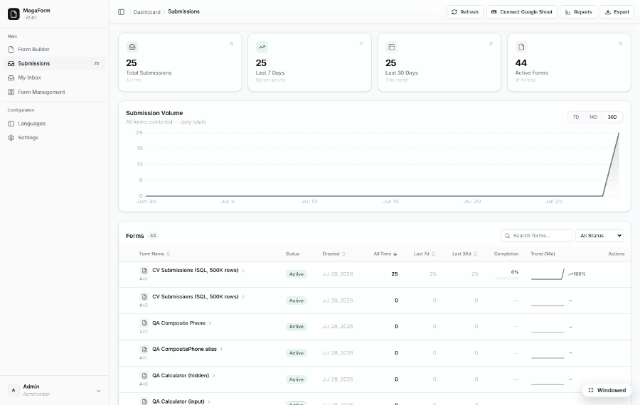
Task: Expand the QA Composite Phone row chevron
Action: point(210,323)
